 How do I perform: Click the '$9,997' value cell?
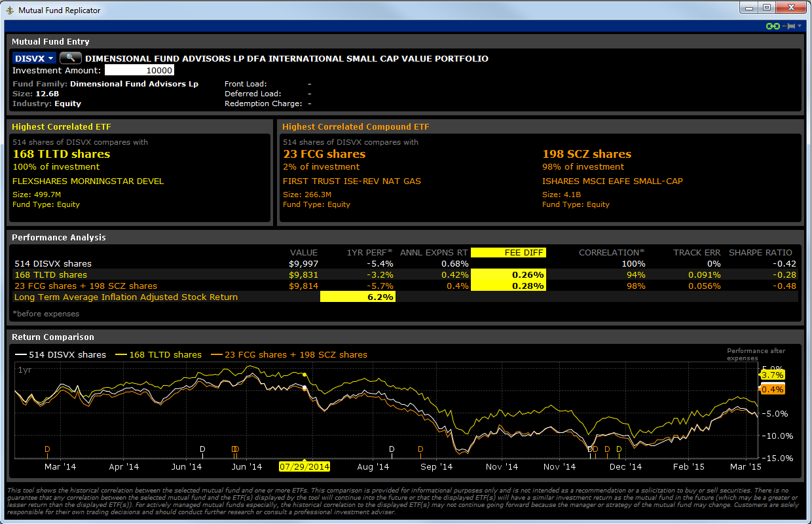(x=303, y=264)
